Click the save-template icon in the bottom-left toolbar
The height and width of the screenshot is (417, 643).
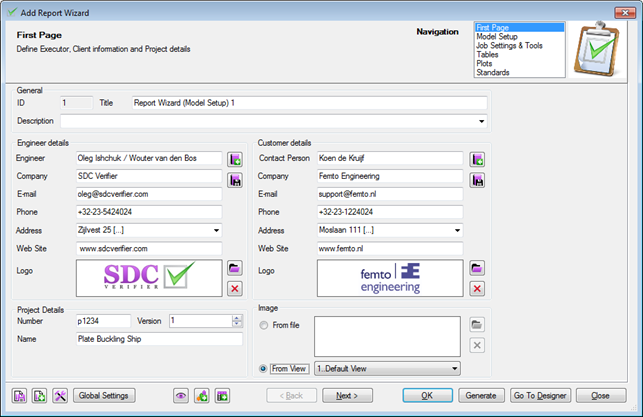coord(19,396)
